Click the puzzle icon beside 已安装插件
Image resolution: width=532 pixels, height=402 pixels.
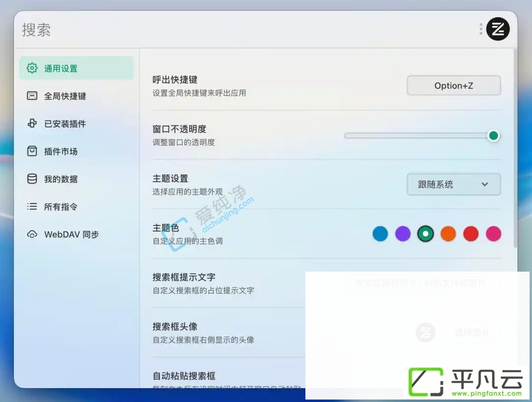pyautogui.click(x=32, y=124)
